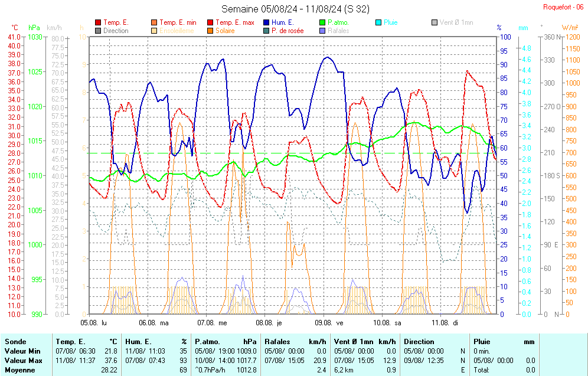Screen dimensions: 588x376
Task: Click the maximum wind value '12.9'
Action: pos(390,360)
